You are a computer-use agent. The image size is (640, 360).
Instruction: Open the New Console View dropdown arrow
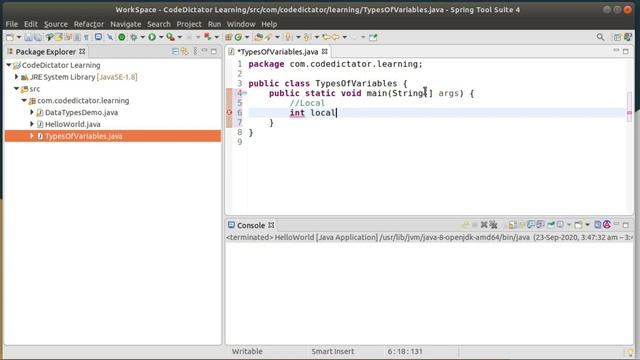[x=587, y=225]
